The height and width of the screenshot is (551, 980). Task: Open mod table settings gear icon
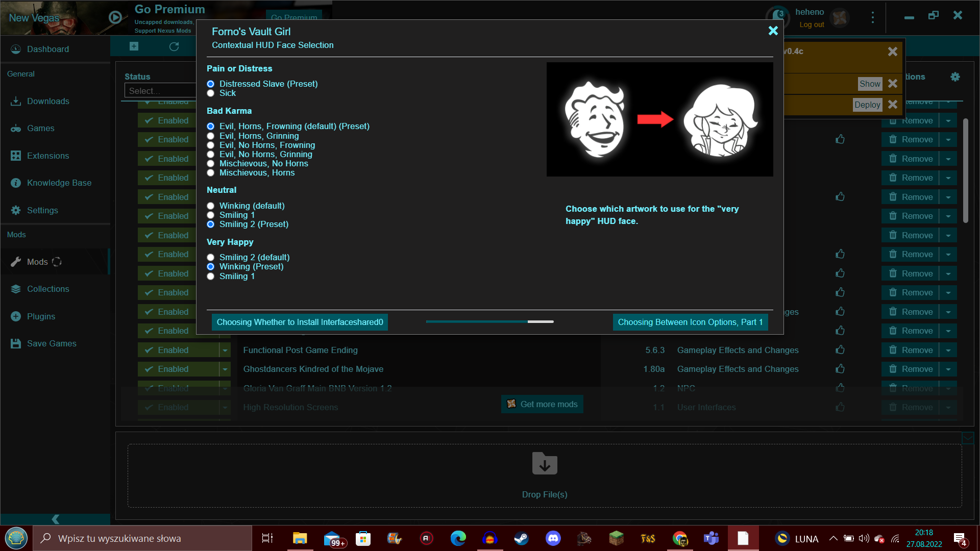955,77
